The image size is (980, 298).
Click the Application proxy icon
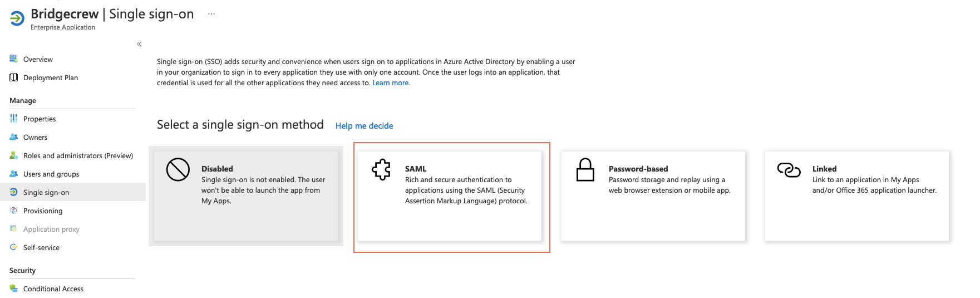point(13,229)
